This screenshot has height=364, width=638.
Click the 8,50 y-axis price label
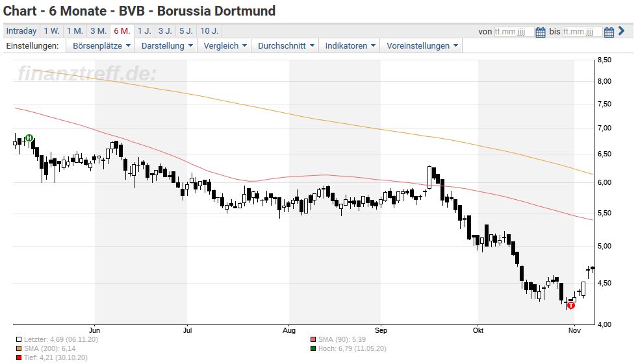click(604, 60)
